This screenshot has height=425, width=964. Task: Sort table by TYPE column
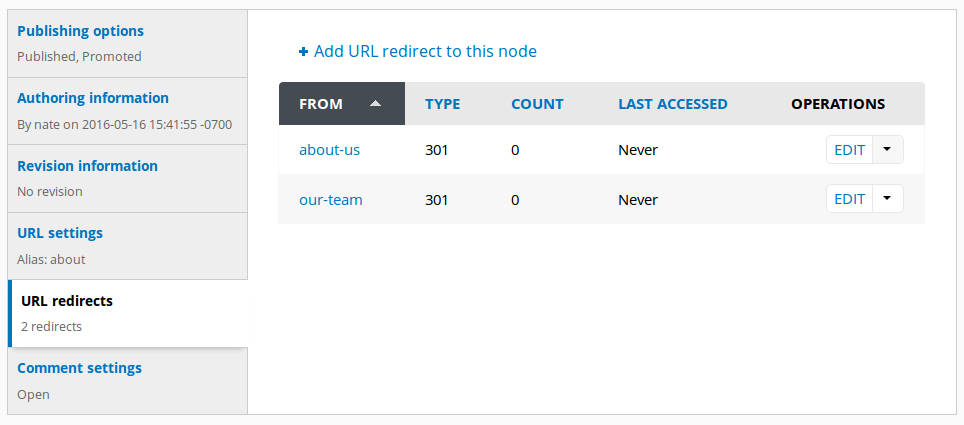pyautogui.click(x=443, y=104)
